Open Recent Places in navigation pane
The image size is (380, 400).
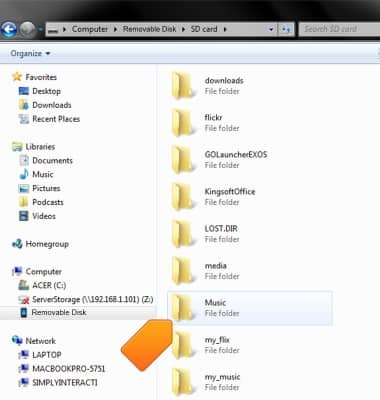click(56, 119)
